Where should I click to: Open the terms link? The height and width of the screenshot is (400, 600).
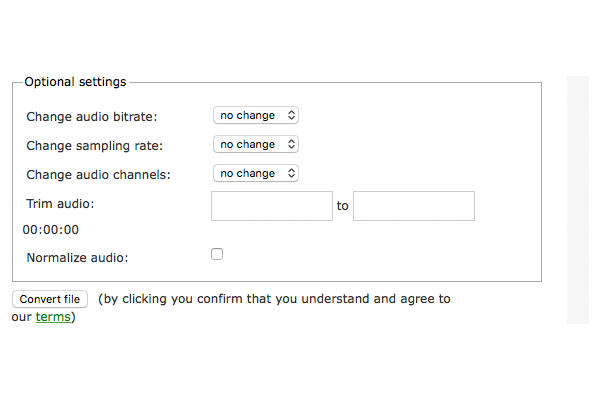point(53,318)
